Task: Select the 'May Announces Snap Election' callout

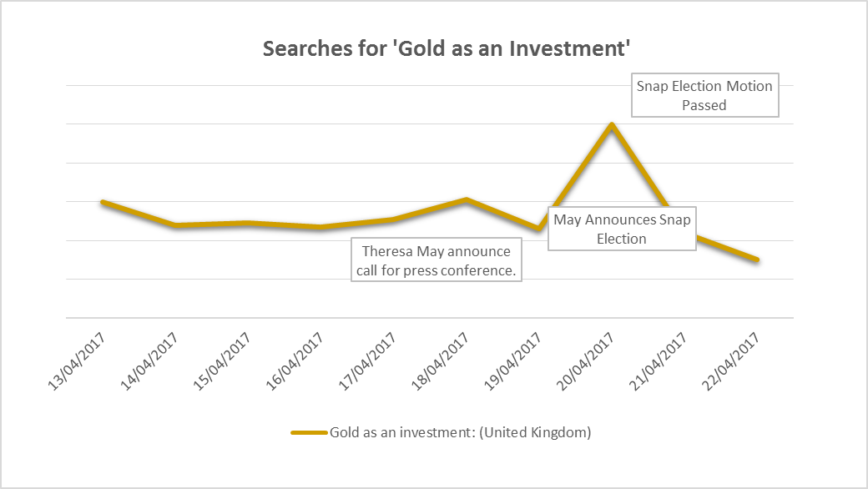Action: pyautogui.click(x=622, y=229)
